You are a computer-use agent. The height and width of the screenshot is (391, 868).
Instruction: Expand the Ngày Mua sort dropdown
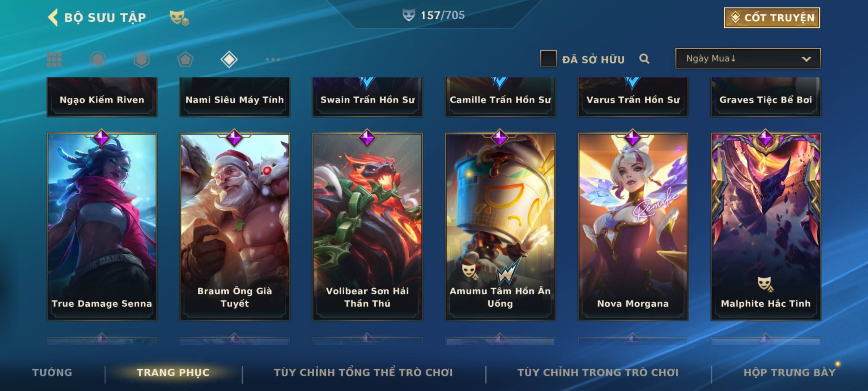748,59
